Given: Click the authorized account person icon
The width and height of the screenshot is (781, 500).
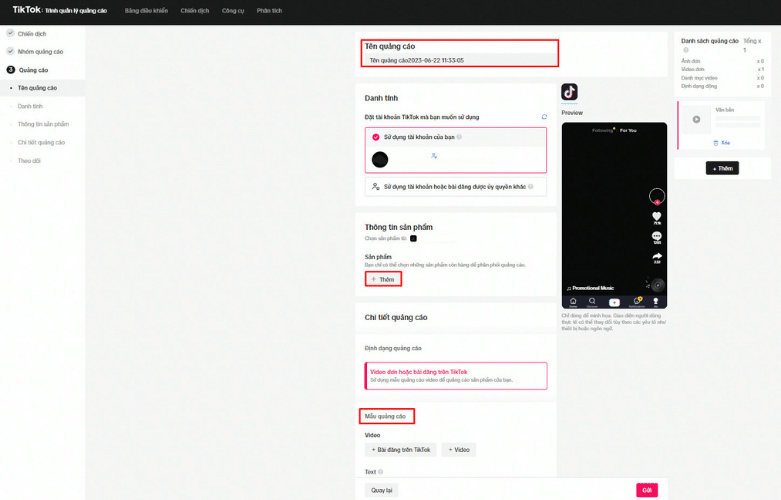Looking at the screenshot, I should (x=376, y=187).
